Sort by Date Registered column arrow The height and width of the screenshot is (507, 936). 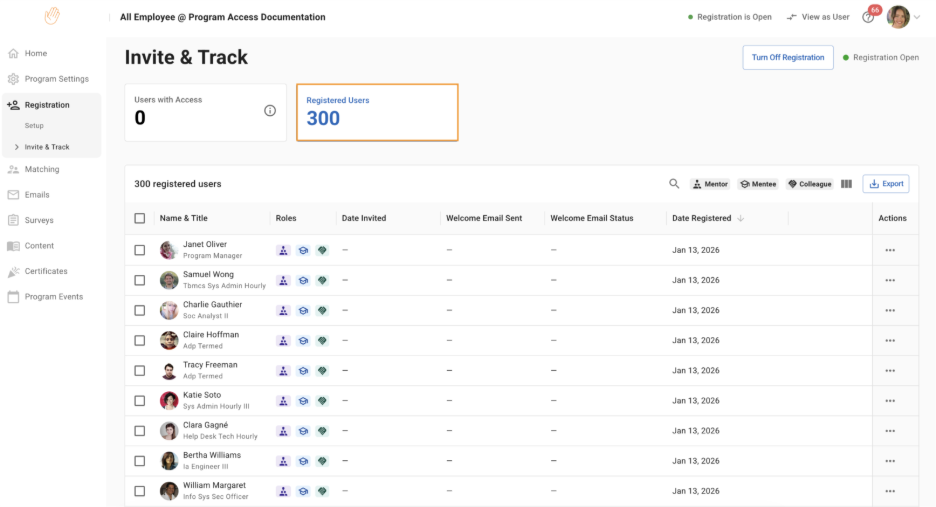point(741,218)
